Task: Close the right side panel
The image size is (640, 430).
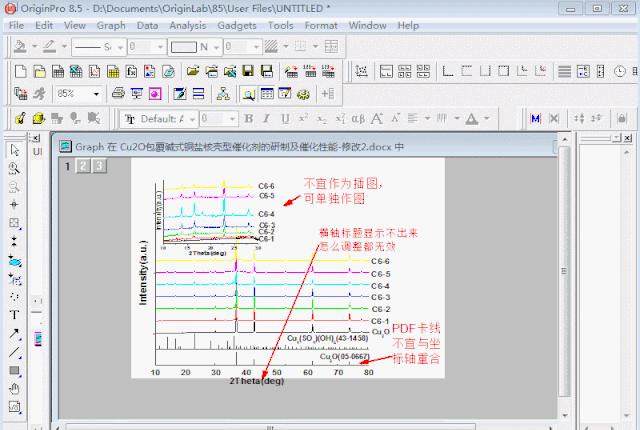Action: pos(628,138)
